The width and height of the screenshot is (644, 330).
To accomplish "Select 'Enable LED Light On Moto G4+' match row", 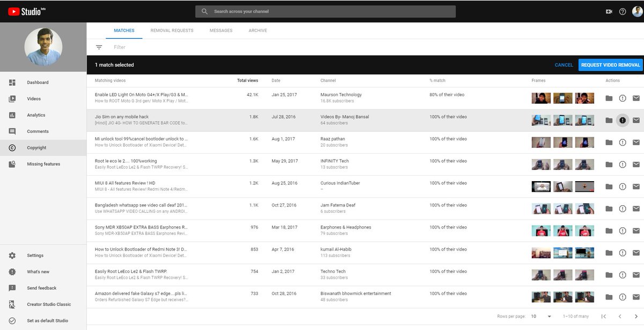I will (x=365, y=98).
